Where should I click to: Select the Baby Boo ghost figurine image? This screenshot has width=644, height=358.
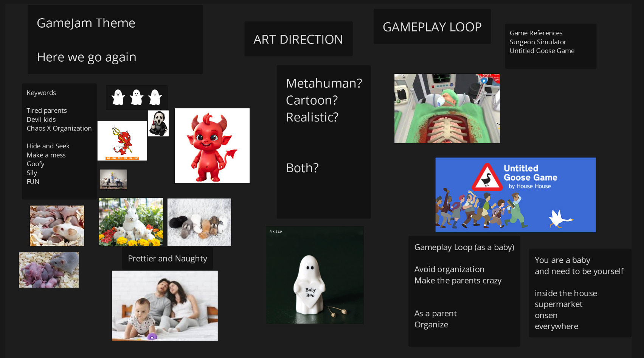[x=315, y=275]
